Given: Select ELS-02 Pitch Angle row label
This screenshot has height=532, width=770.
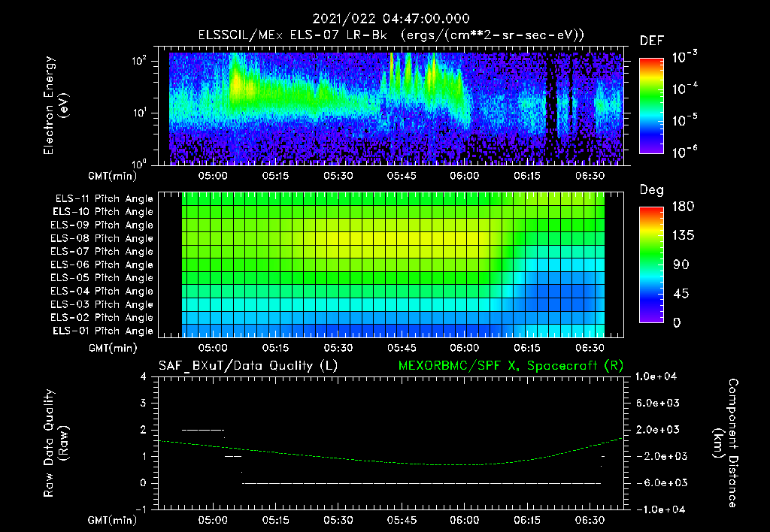Looking at the screenshot, I should pyautogui.click(x=102, y=318).
